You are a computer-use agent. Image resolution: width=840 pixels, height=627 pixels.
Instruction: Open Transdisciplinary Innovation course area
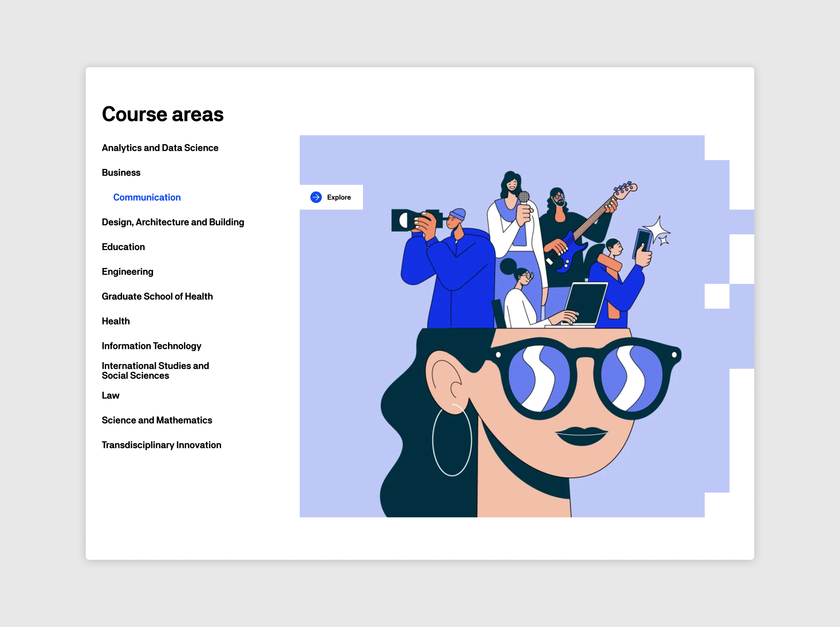161,445
